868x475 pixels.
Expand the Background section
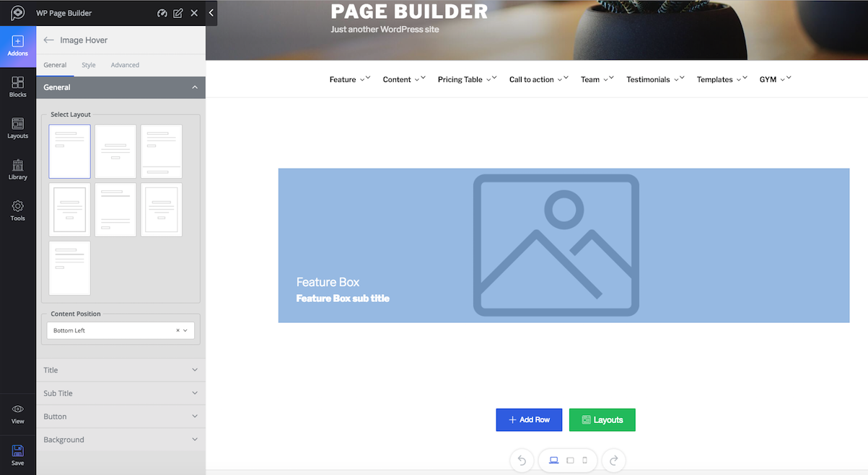coord(120,439)
